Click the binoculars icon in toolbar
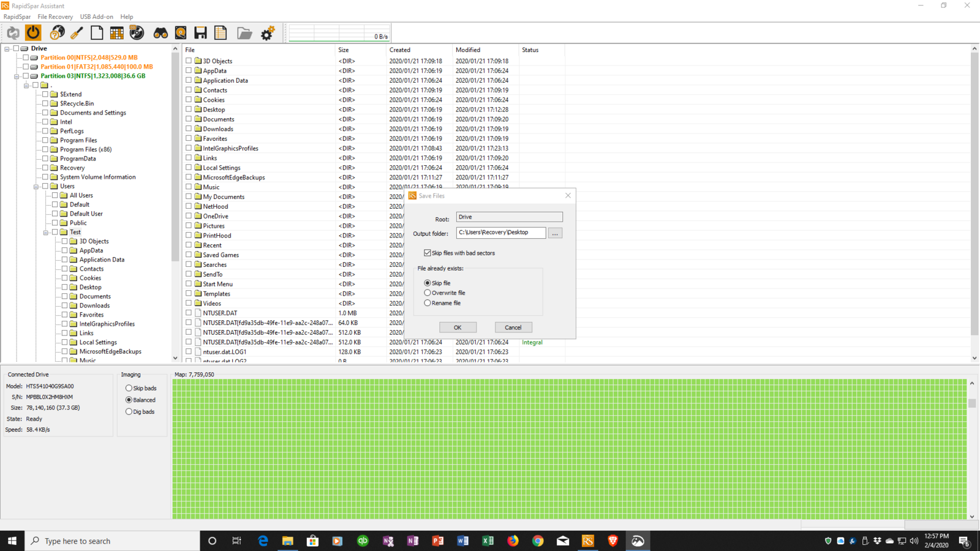 pos(160,33)
